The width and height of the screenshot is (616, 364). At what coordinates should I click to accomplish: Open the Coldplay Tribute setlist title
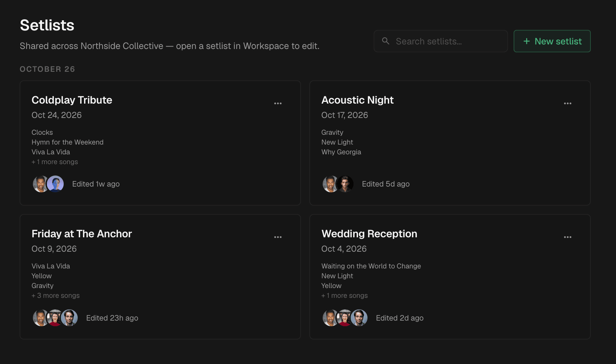coord(72,100)
